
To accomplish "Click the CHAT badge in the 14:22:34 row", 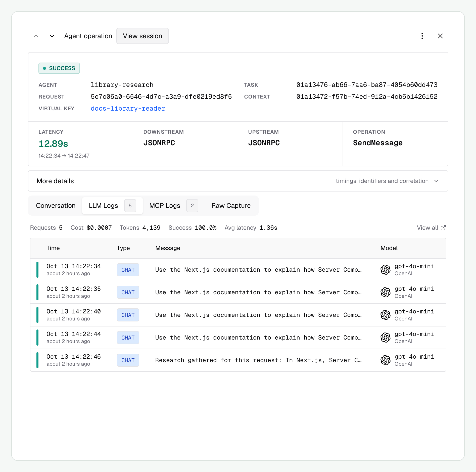I will [x=128, y=270].
